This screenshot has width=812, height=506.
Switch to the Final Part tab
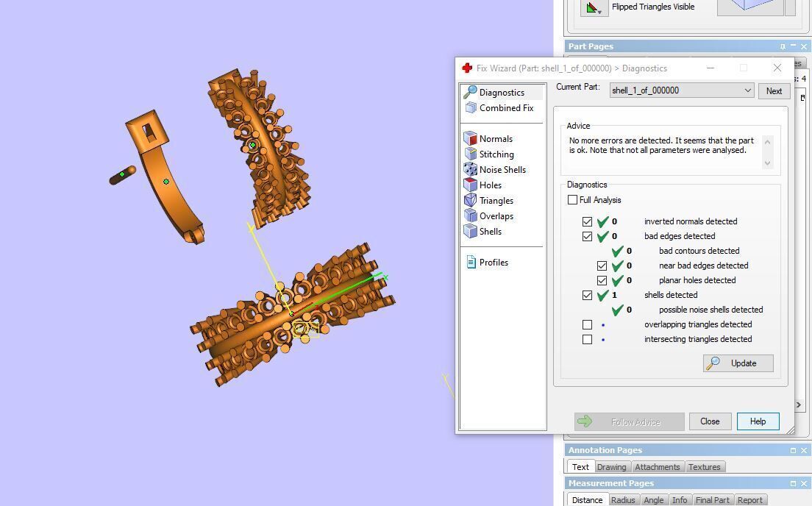pos(712,500)
